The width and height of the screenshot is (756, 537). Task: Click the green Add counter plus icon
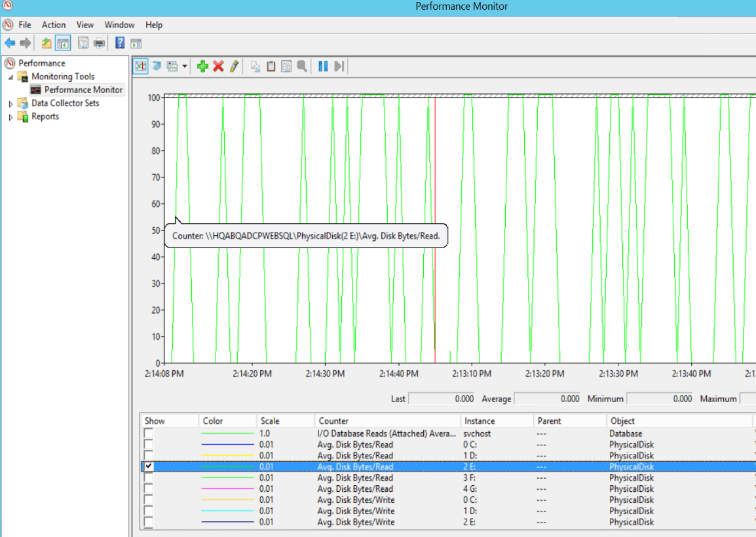202,66
